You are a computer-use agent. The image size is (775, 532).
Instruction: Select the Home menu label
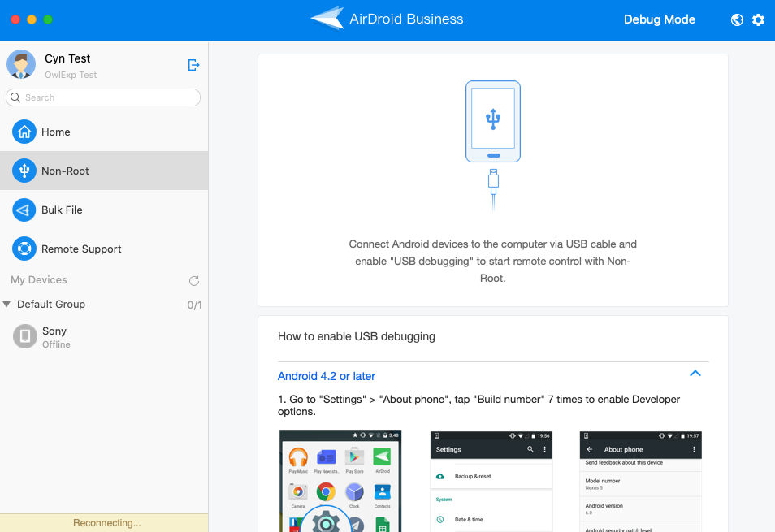click(56, 132)
